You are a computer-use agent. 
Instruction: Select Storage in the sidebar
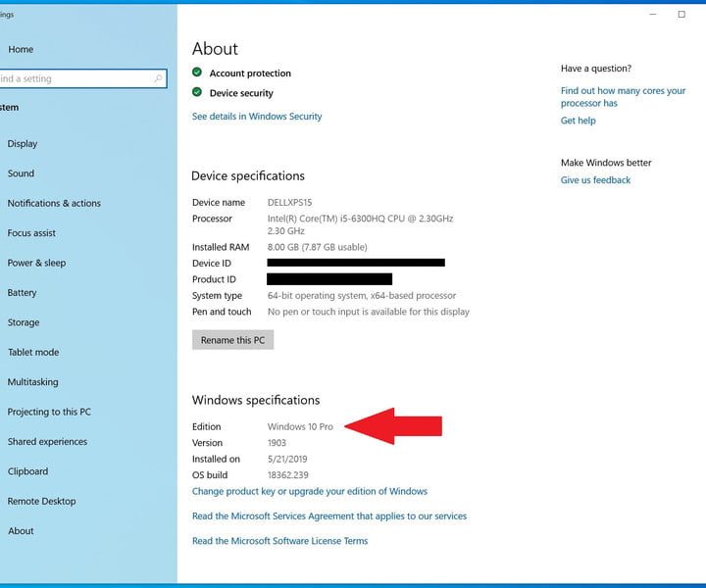tap(24, 322)
